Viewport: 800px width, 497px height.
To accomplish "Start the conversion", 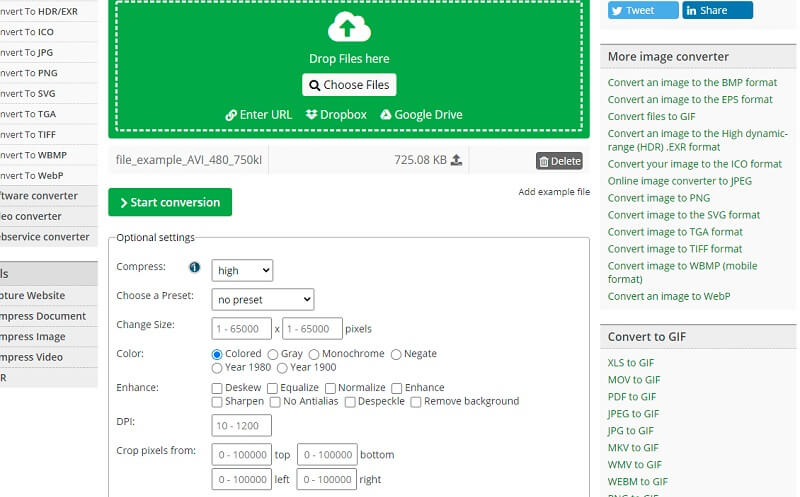I will [170, 202].
